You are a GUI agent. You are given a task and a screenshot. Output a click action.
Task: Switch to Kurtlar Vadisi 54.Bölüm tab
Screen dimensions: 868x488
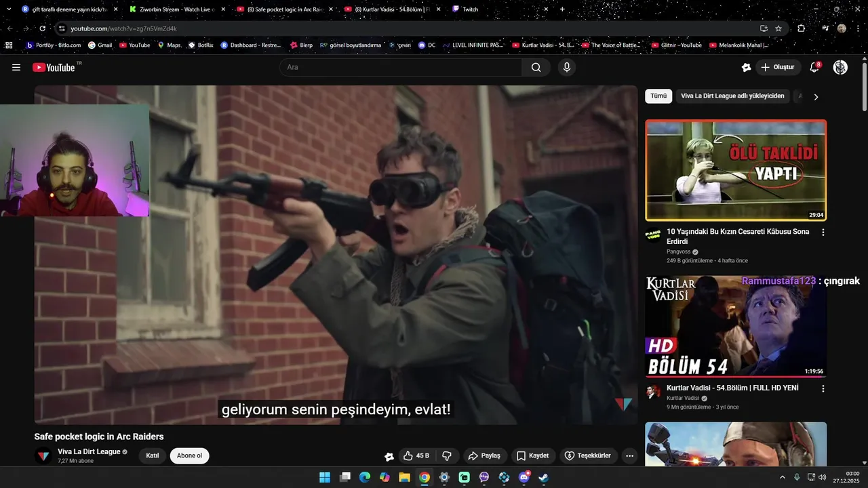[x=391, y=9]
